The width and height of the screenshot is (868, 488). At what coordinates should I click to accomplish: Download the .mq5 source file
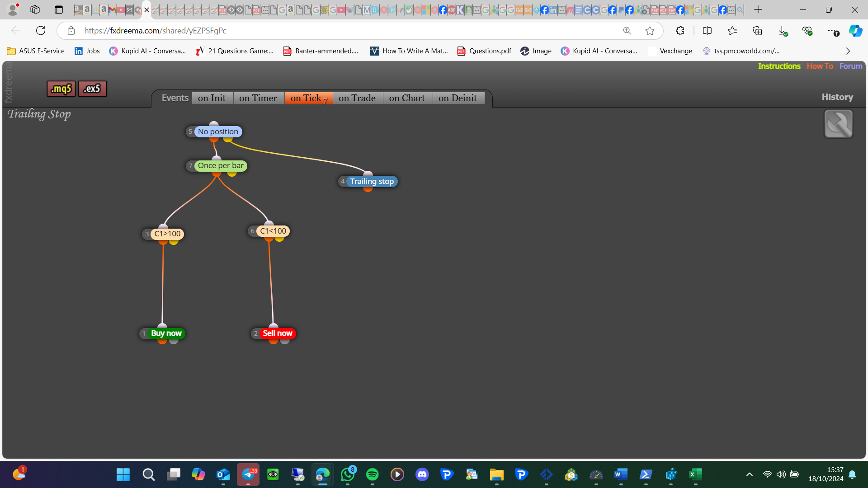pos(61,89)
